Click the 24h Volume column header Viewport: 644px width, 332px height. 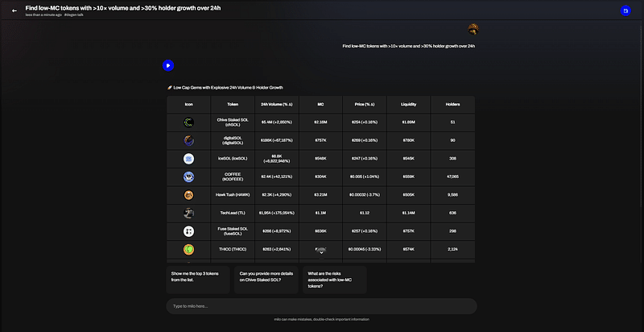276,104
